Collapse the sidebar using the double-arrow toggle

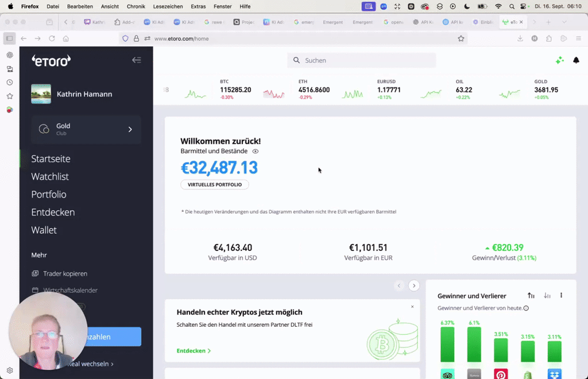click(137, 60)
